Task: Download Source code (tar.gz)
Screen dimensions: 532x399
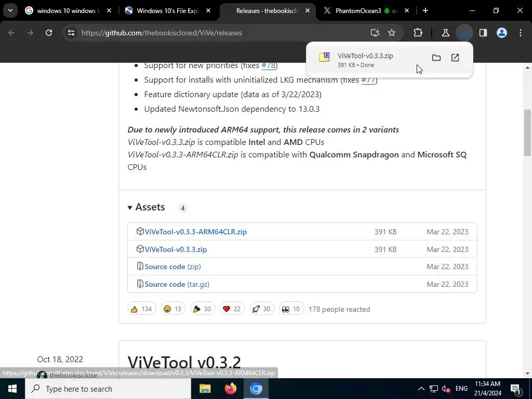Action: (x=177, y=284)
